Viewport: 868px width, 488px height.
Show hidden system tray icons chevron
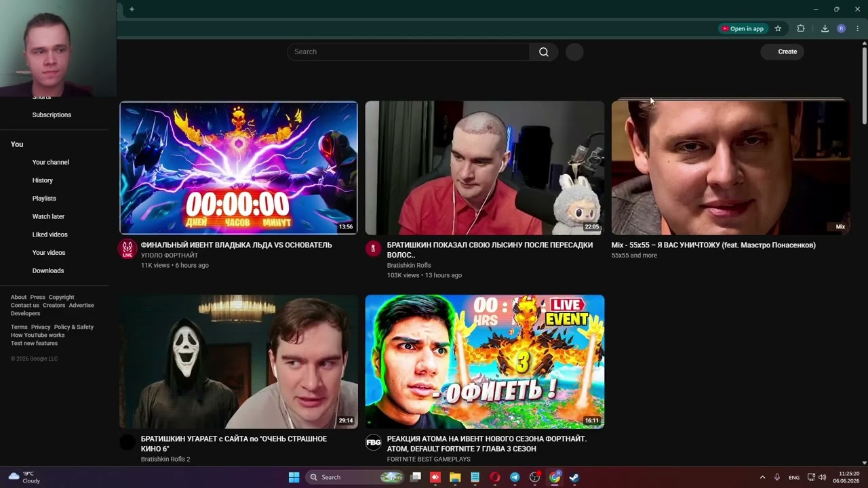click(762, 477)
